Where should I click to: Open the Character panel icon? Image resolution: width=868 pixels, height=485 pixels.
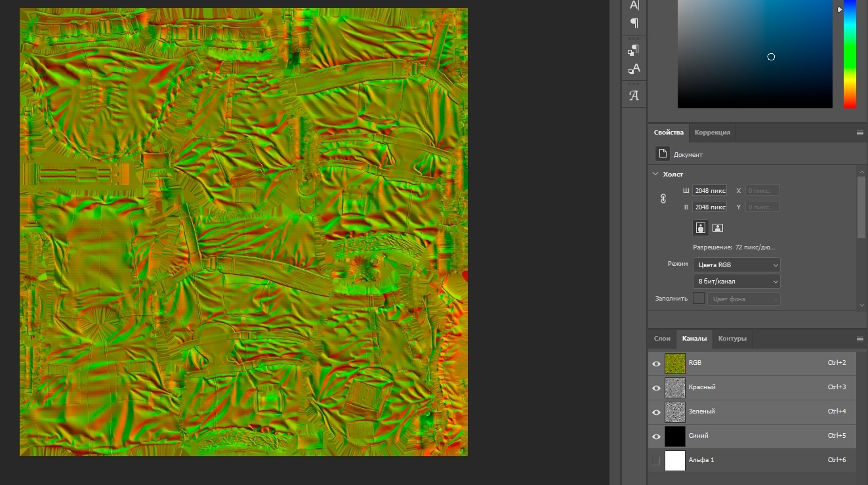(634, 5)
